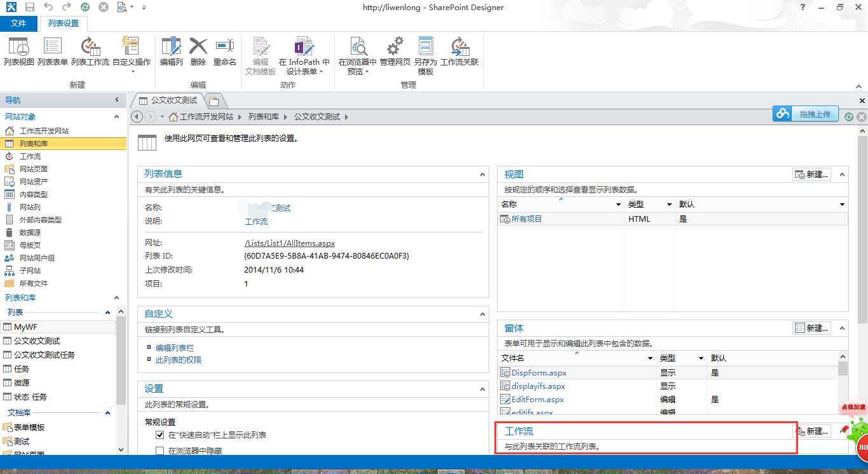Collapse the 导航 pane with the arrow

[x=117, y=100]
